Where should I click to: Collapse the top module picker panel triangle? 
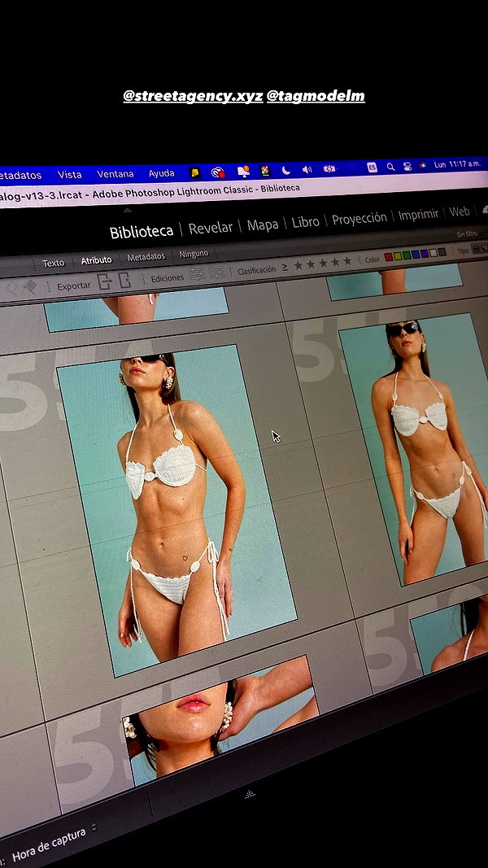(x=127, y=210)
